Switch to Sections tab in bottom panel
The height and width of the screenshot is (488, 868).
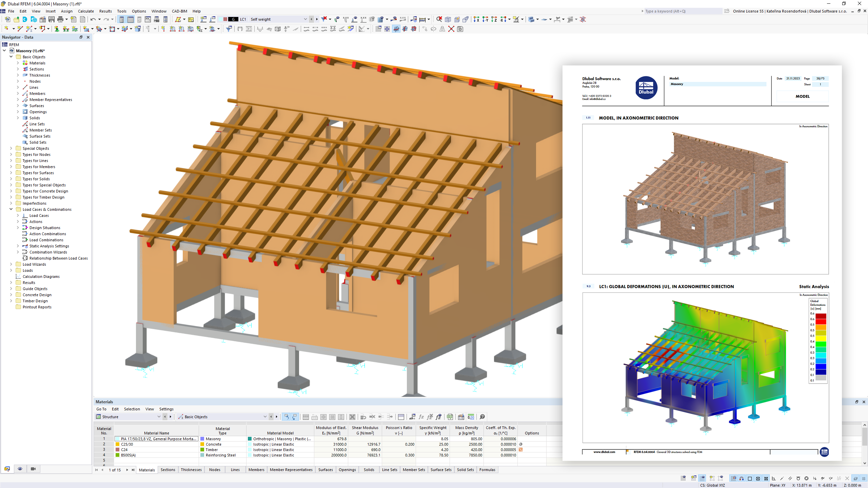[169, 469]
